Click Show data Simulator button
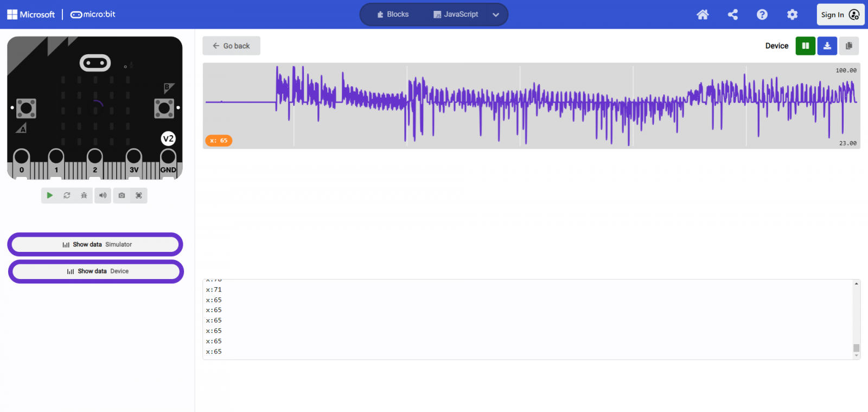The image size is (868, 412). (x=95, y=244)
